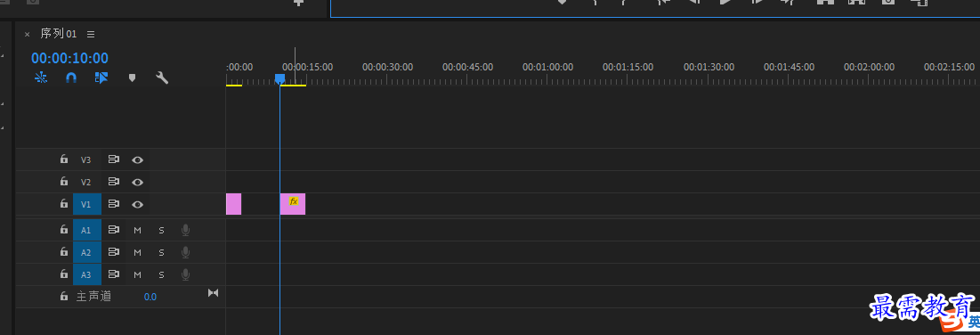Click the ruler at 00:02:15:00

point(950,67)
